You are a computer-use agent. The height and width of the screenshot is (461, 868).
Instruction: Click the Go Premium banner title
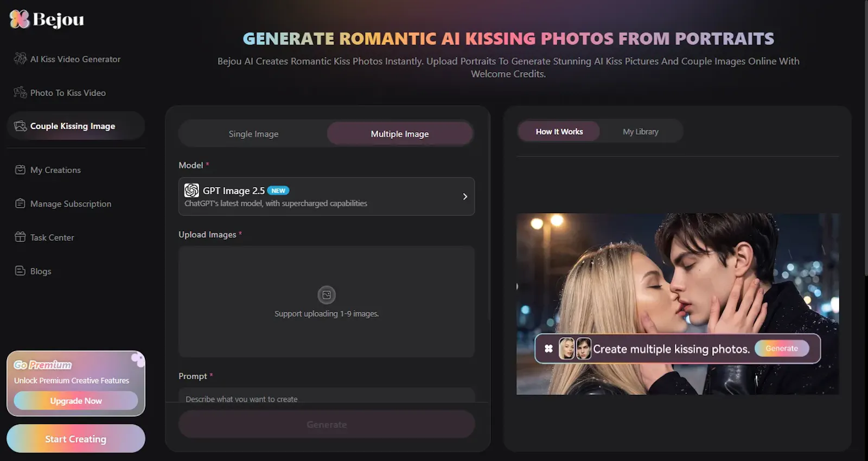tap(43, 365)
